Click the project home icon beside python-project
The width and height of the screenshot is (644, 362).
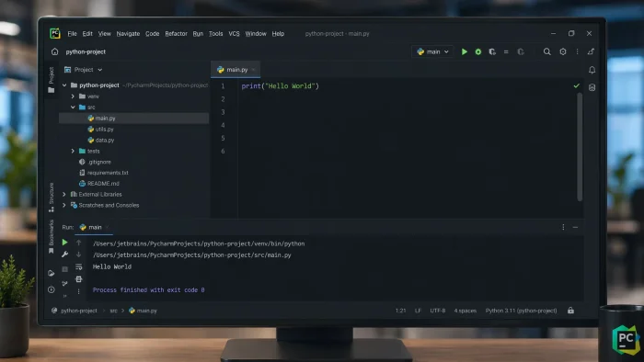[x=54, y=51]
